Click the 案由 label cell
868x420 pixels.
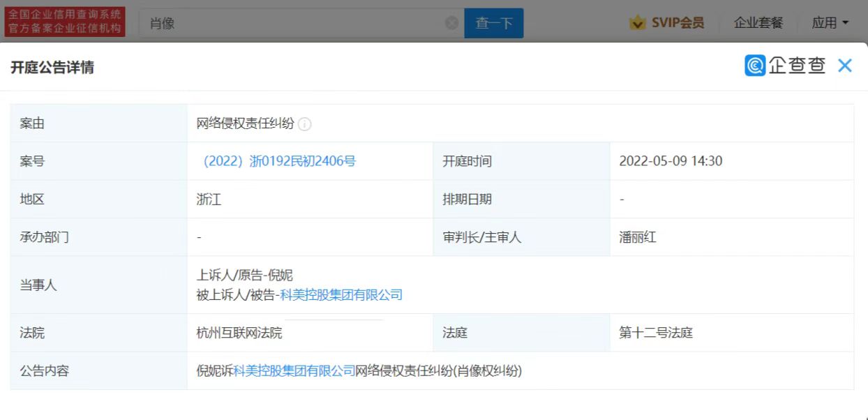click(x=98, y=123)
